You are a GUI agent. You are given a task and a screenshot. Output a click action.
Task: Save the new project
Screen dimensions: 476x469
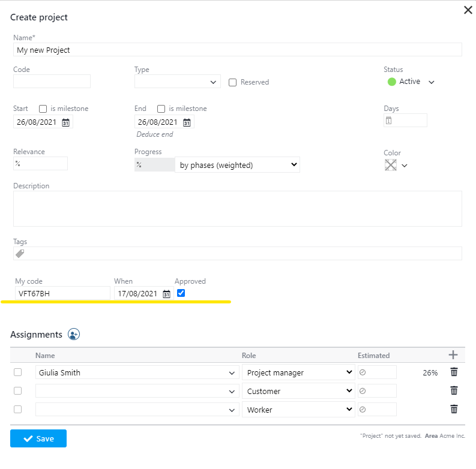tap(38, 438)
